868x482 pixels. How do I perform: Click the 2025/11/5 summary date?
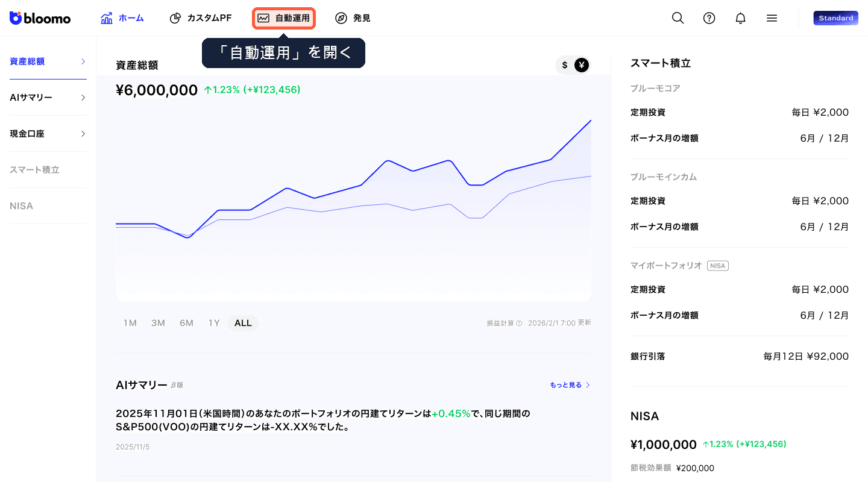pos(133,447)
